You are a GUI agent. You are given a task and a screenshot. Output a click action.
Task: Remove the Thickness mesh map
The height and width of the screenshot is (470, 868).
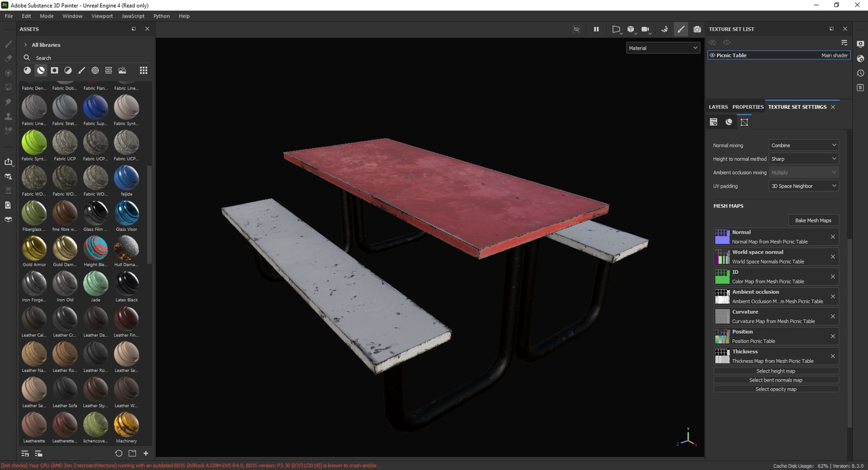(833, 356)
